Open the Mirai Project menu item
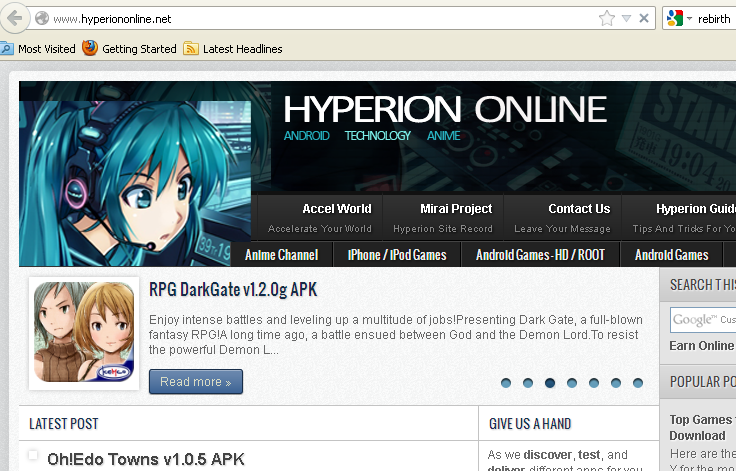The width and height of the screenshot is (736, 471). [443, 217]
